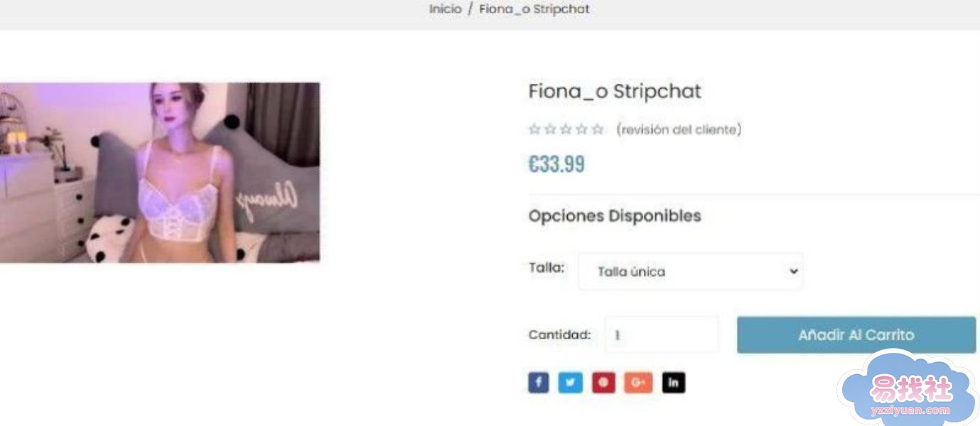Open the revisión del cliente link
The width and height of the screenshot is (980, 426).
click(679, 129)
